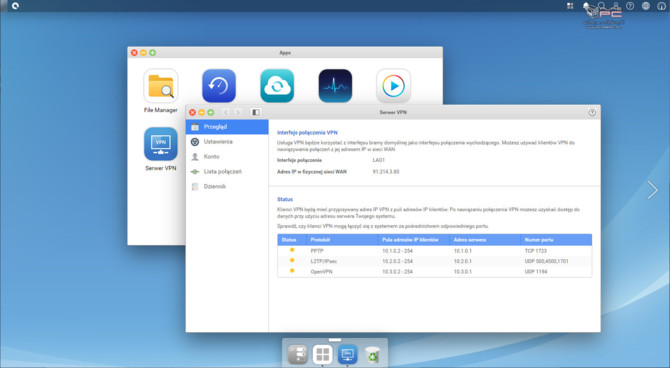
Task: Minimize the Serwer VPN window
Action: click(201, 112)
